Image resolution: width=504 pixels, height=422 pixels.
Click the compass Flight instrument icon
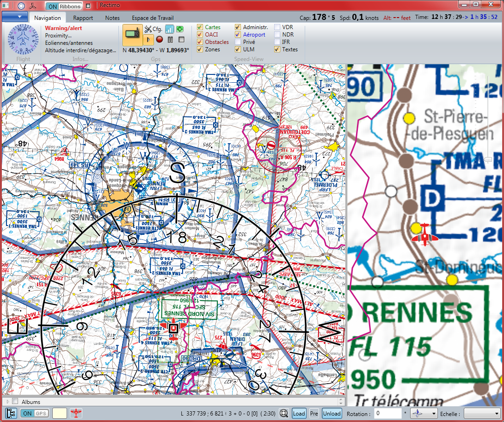pyautogui.click(x=23, y=39)
